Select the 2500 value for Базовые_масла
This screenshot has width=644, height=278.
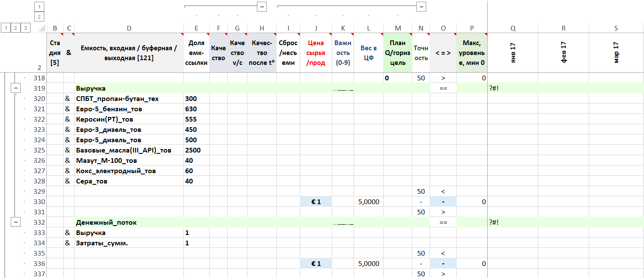(x=196, y=150)
